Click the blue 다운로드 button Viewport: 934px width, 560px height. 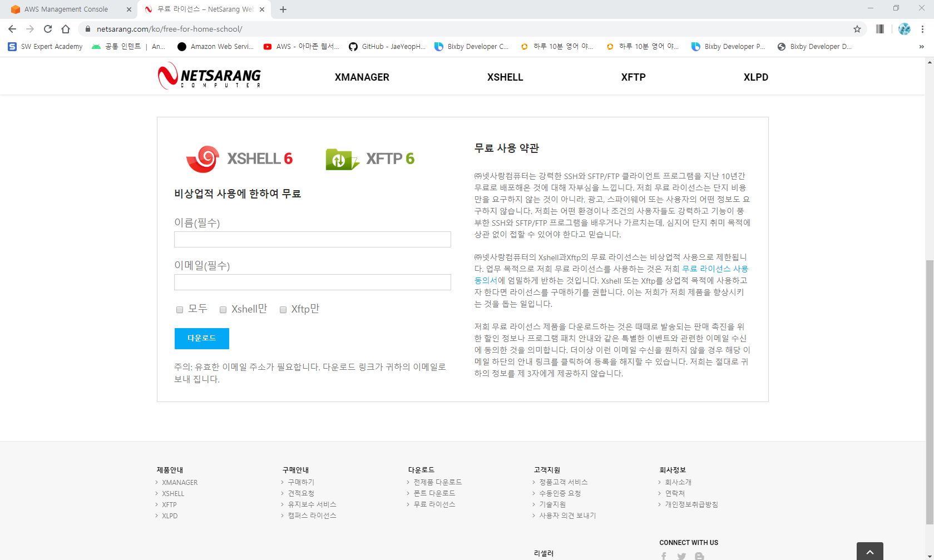coord(202,339)
